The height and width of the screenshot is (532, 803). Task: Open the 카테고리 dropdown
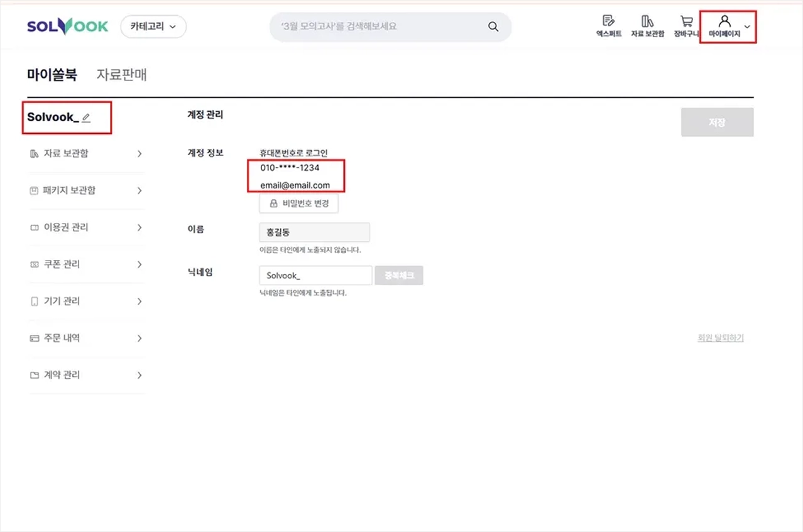click(x=153, y=27)
